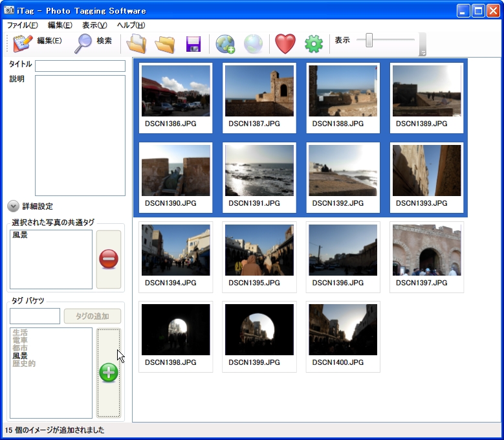Screen dimensions: 504x440
Task: Adjust the 表示 thumbnail size slider
Action: 369,40
